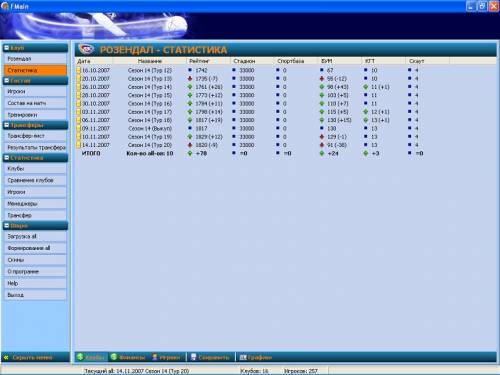This screenshot has height=375, width=500.
Task: Click the double-arrow hide menu icon
Action: 6,357
